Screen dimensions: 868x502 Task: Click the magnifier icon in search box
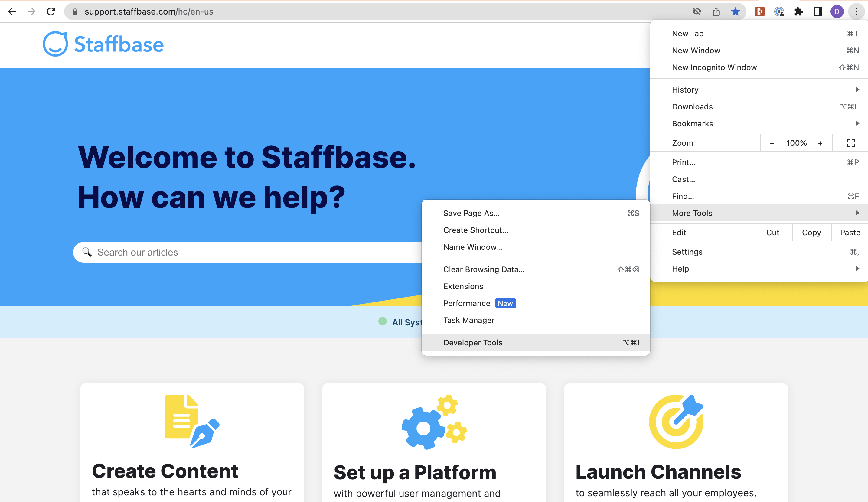pos(87,252)
